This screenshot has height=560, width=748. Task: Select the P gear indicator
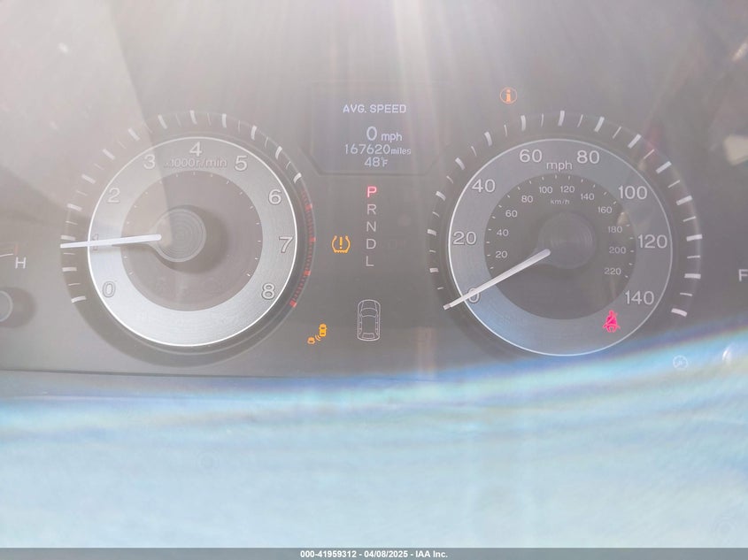click(372, 192)
